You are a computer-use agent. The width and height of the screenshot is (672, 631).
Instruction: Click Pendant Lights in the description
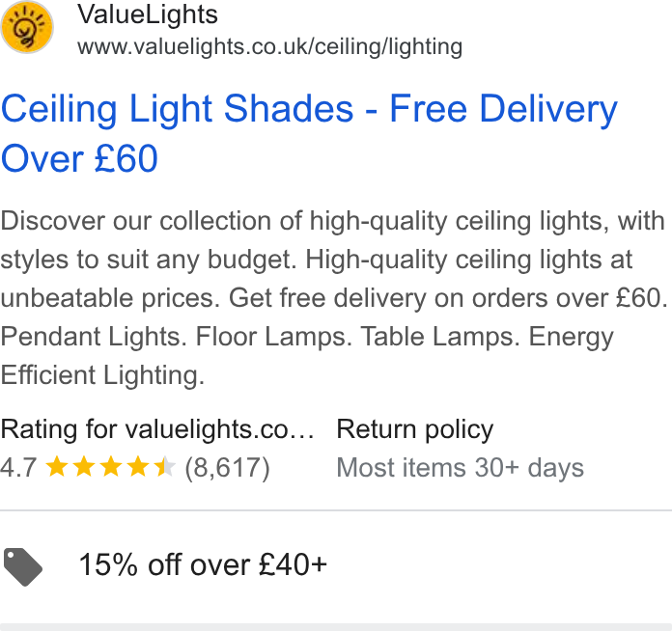point(94,337)
